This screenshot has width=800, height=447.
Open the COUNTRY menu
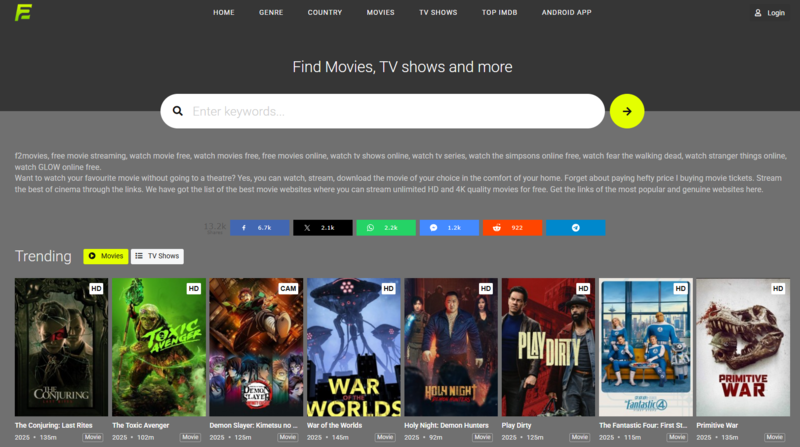pos(324,12)
